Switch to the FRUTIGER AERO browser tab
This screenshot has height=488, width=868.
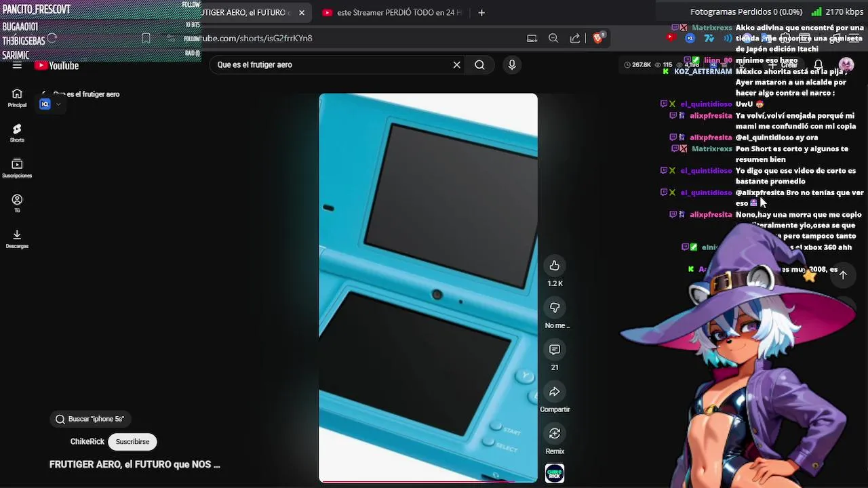tap(245, 13)
